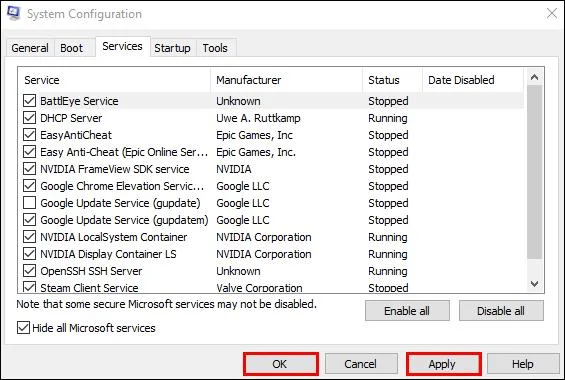Open the Tools tab

[x=215, y=48]
